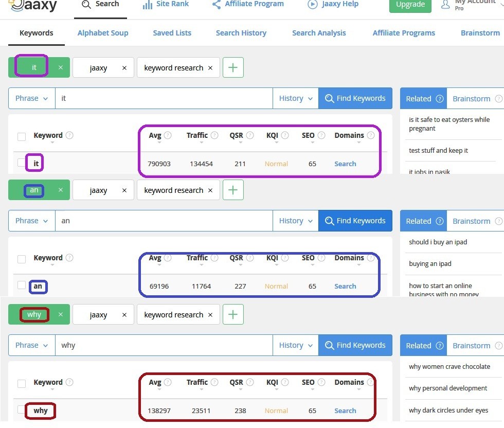
Task: Show Related help icon beside the 'it' search
Action: (x=439, y=99)
